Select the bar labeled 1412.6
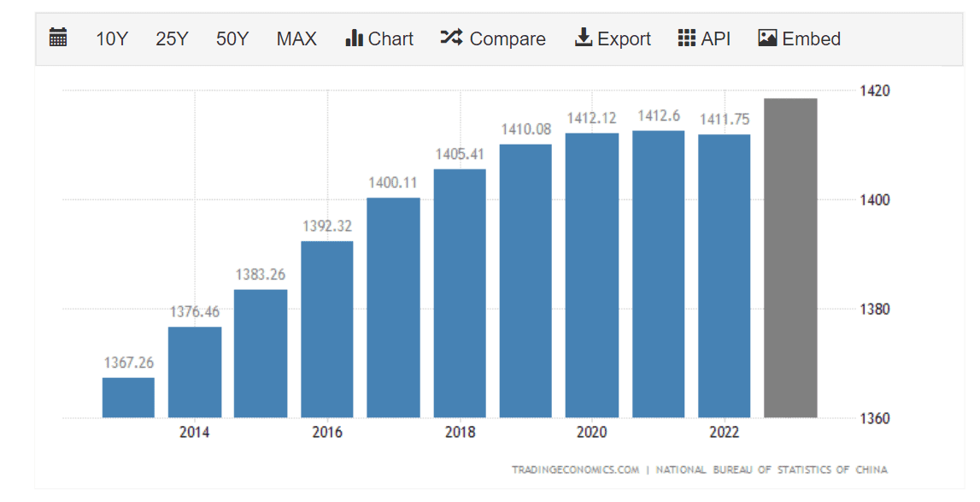This screenshot has height=502, width=980. pos(658,274)
